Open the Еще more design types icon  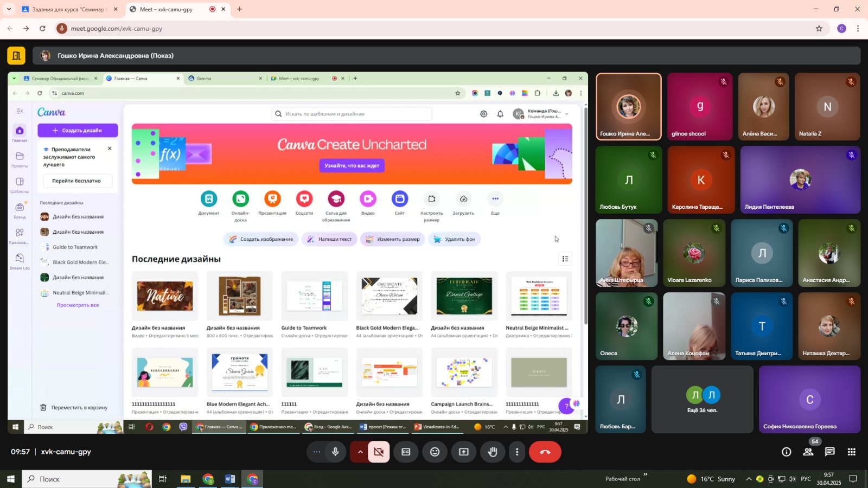tap(495, 199)
